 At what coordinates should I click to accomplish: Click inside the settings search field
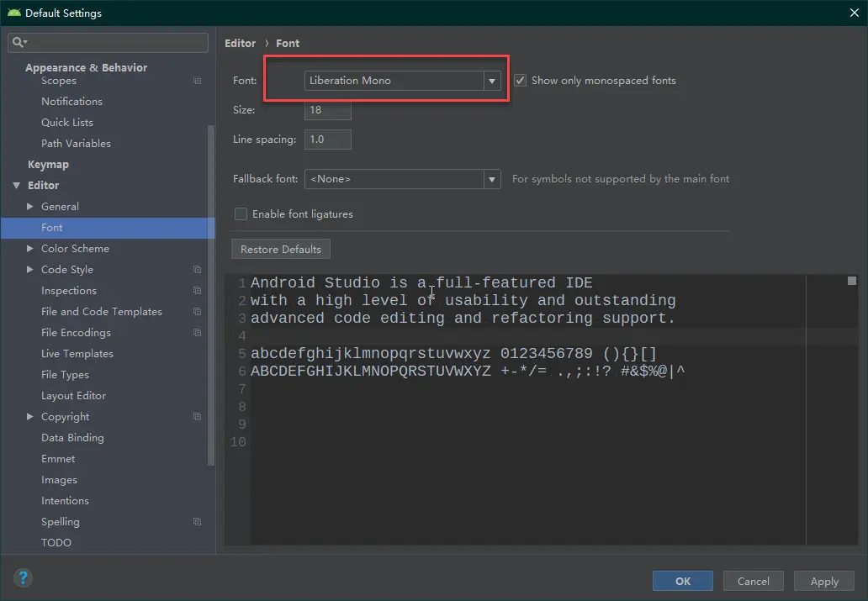[x=108, y=43]
